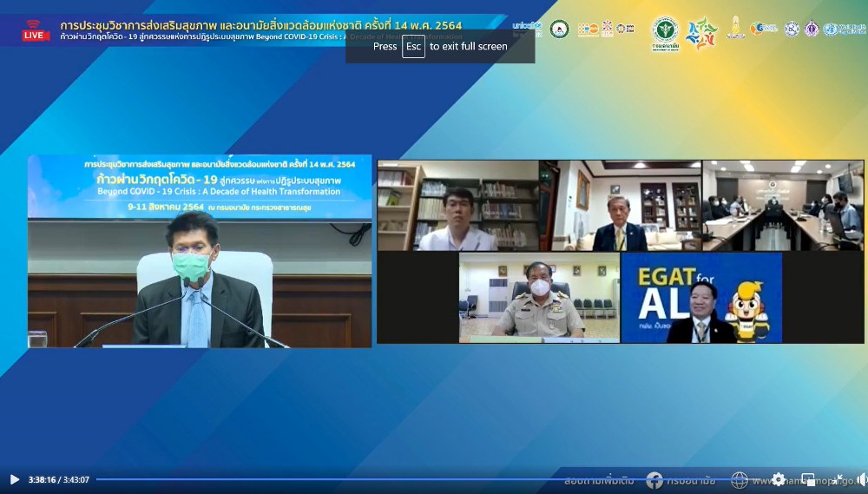Select the main speaker video with green mask

pos(200,252)
